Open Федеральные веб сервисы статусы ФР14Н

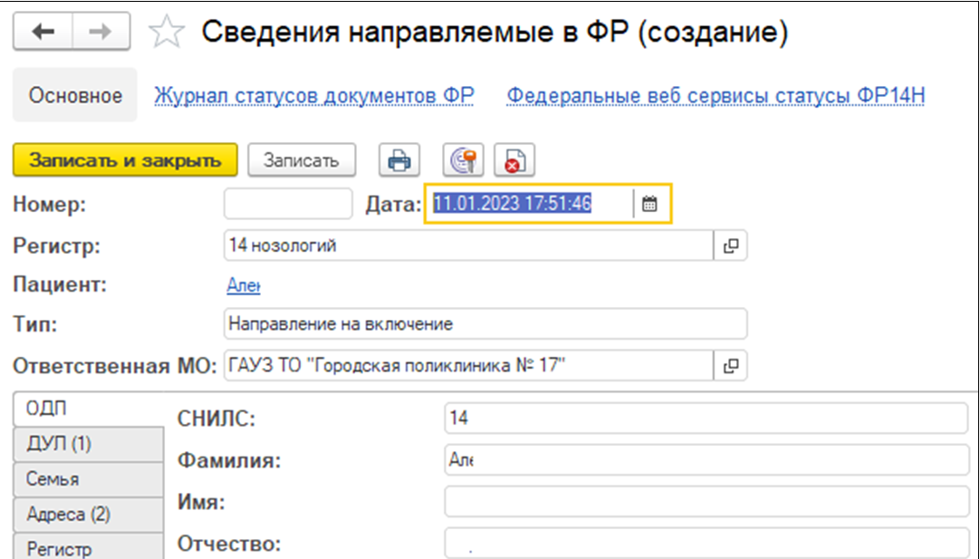coord(716,96)
